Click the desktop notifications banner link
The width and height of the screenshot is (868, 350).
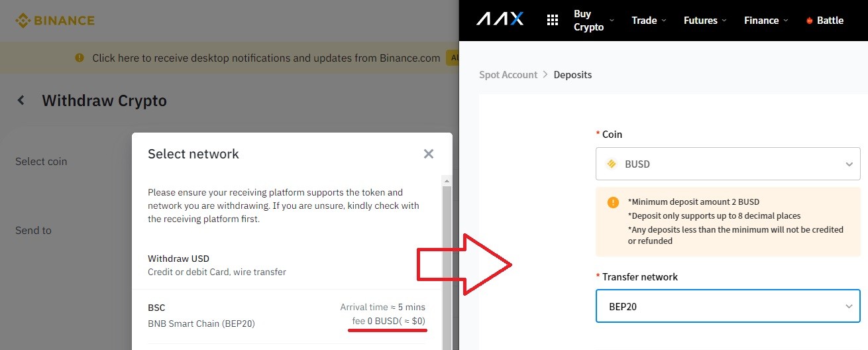(x=266, y=58)
